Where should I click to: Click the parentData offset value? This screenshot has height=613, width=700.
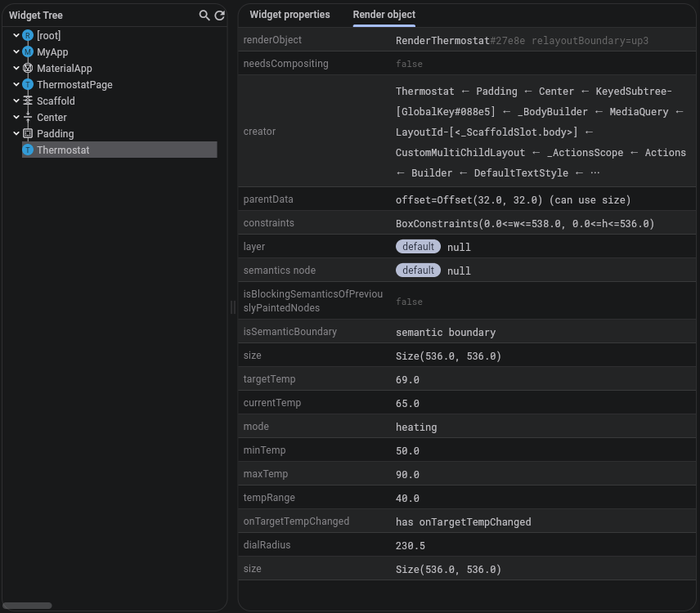(x=513, y=200)
